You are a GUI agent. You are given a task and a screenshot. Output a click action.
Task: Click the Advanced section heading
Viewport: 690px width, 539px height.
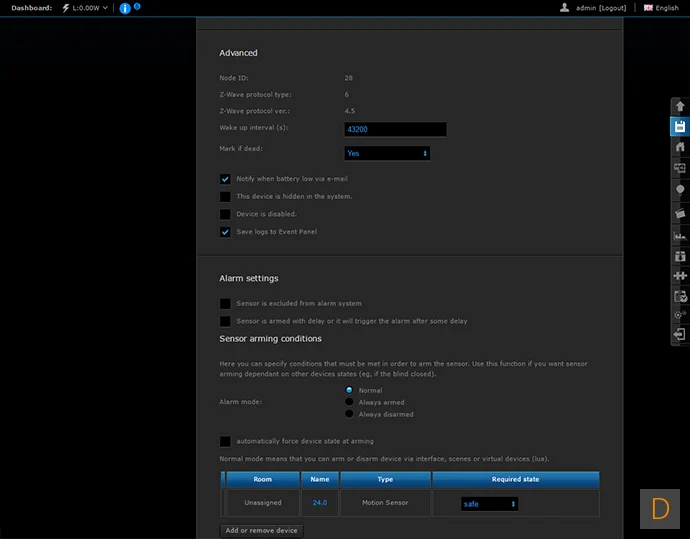[238, 53]
